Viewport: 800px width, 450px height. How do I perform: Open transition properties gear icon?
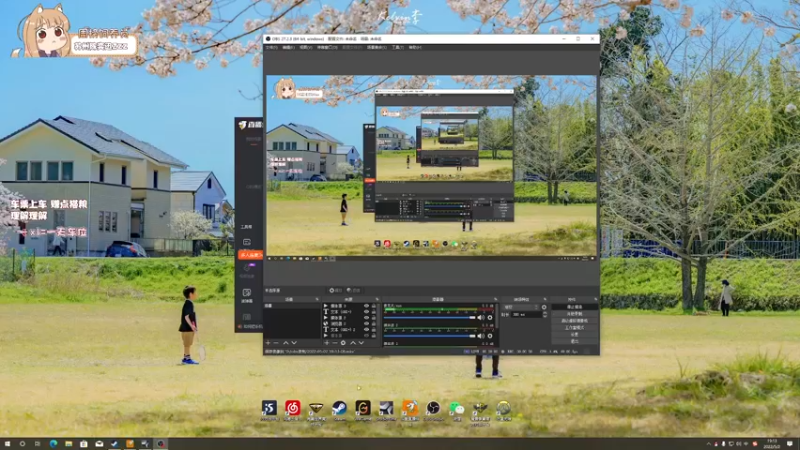[x=544, y=307]
